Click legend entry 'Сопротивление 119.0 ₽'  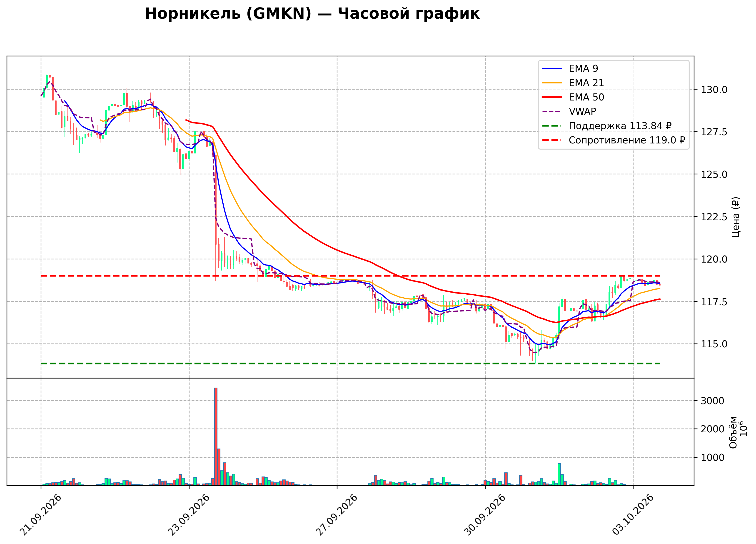click(x=614, y=140)
